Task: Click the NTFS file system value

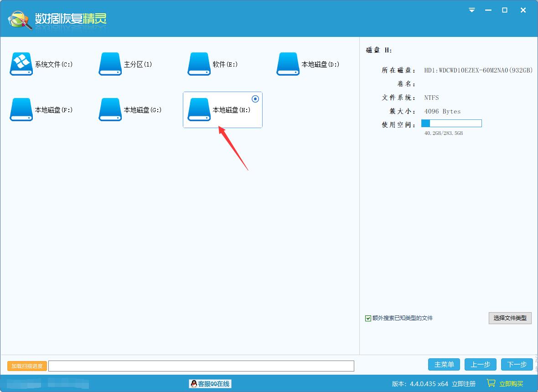Action: point(431,98)
